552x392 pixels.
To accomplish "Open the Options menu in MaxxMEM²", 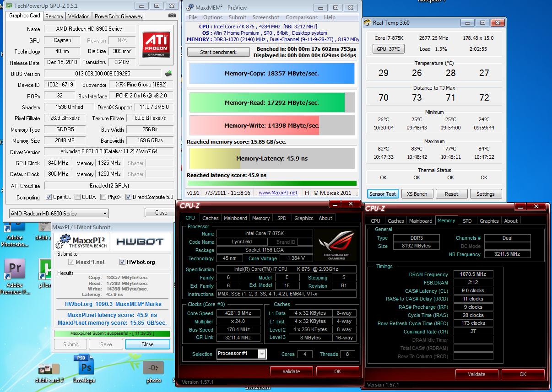I will click(x=213, y=17).
